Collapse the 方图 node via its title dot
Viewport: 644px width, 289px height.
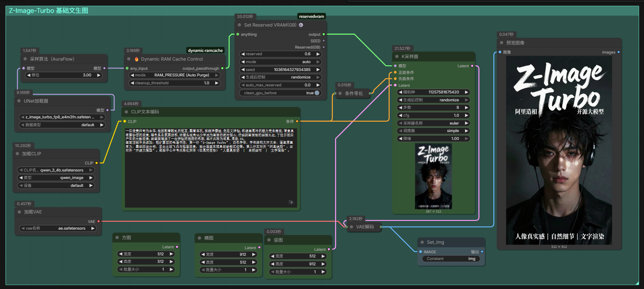117,238
